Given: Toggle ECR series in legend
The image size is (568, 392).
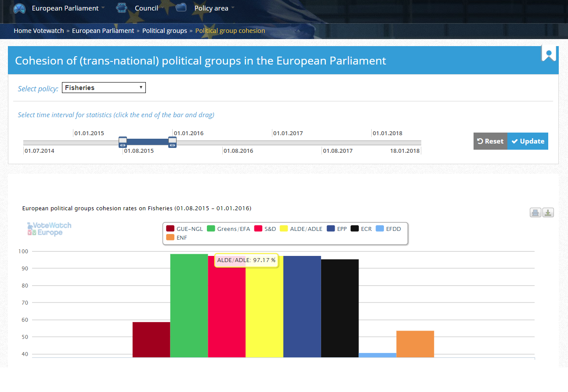Looking at the screenshot, I should (361, 229).
